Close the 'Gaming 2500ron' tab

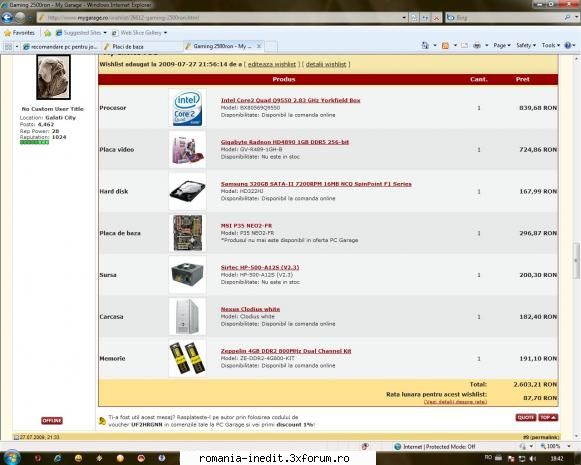click(x=259, y=46)
